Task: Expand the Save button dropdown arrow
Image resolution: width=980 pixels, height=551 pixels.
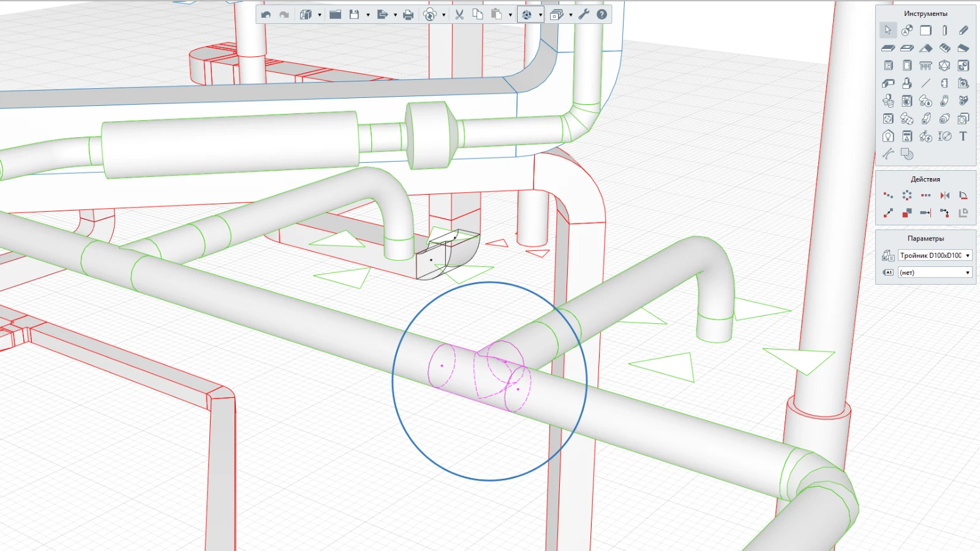Action: pos(367,15)
